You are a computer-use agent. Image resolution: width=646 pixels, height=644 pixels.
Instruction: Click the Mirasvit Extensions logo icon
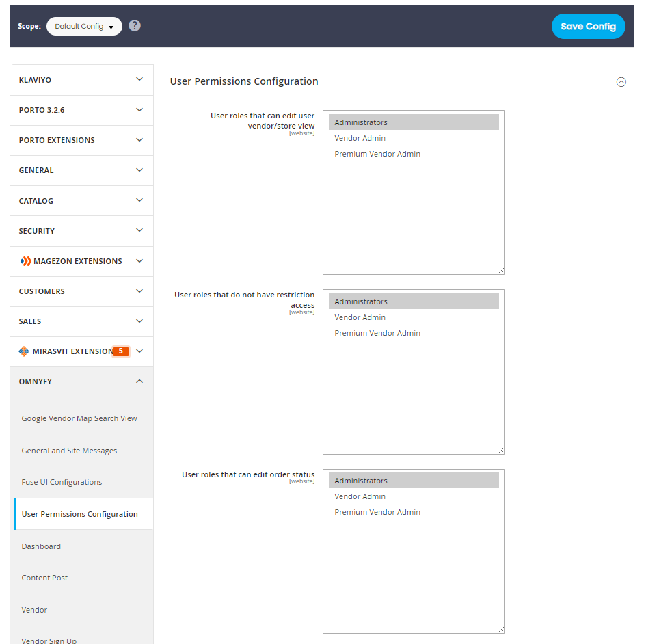[x=24, y=351]
